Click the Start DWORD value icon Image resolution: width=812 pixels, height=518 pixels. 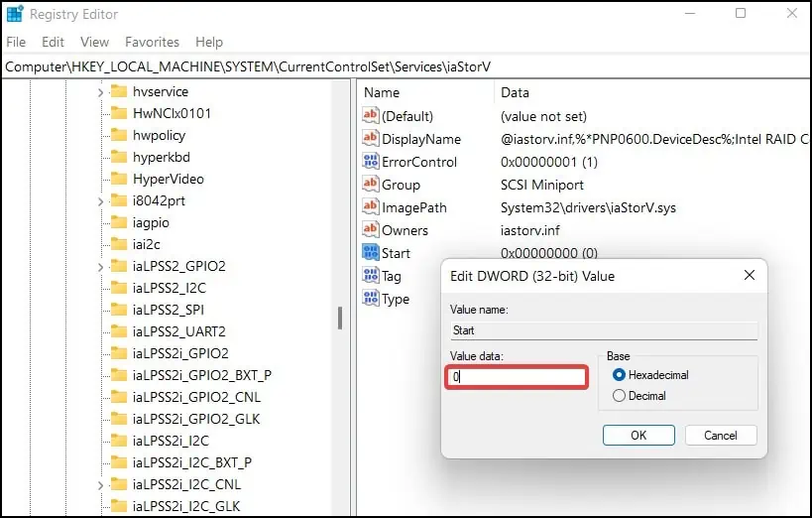(x=370, y=252)
